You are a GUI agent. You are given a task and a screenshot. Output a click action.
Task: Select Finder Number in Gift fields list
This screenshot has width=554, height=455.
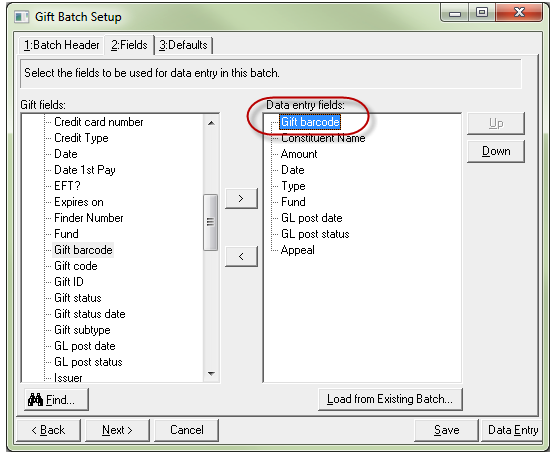89,218
